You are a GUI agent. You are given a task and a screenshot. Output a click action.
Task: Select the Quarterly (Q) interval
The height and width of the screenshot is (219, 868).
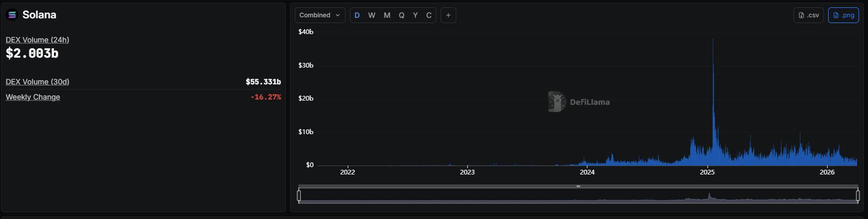point(401,15)
